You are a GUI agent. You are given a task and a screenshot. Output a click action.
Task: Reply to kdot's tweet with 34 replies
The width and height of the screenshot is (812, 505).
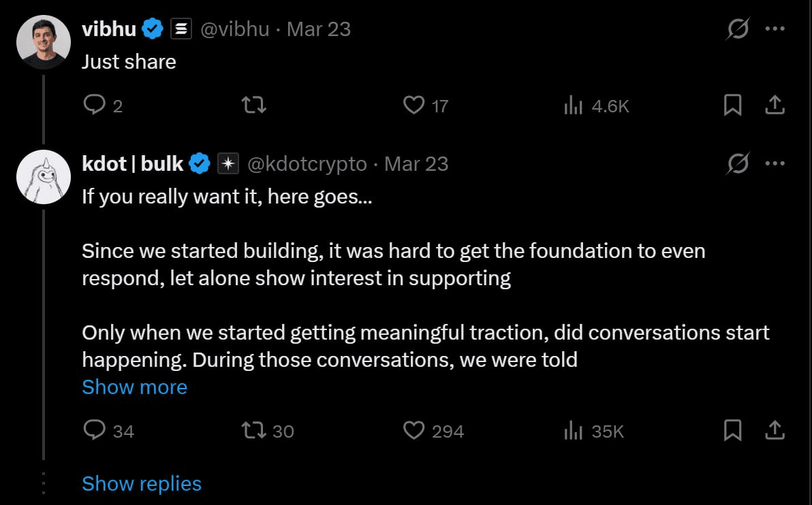click(x=94, y=430)
